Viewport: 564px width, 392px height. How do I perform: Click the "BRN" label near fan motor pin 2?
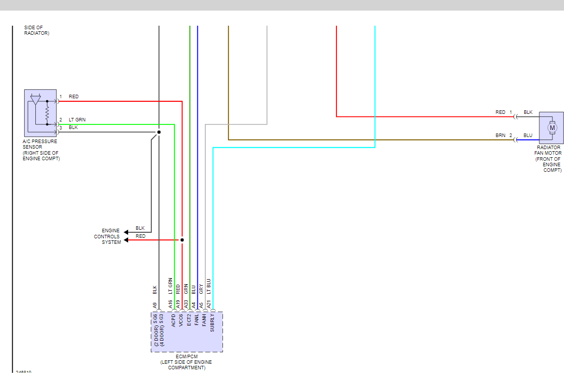point(500,136)
